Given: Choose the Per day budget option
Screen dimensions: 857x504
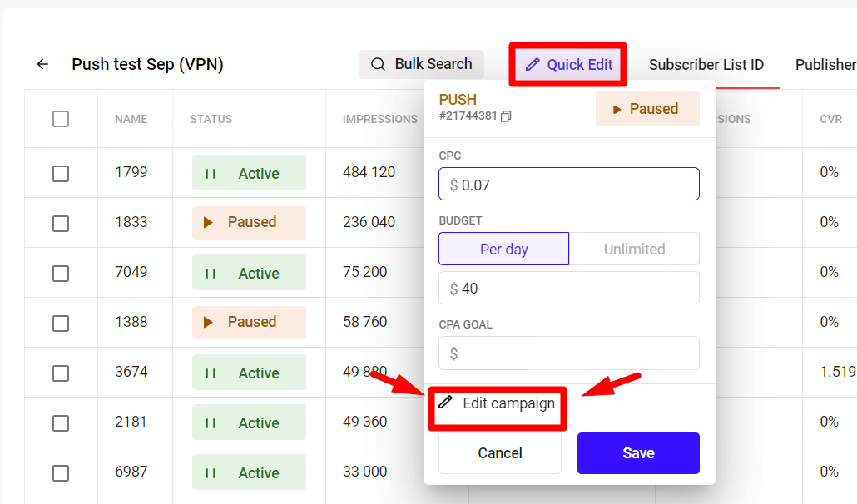Looking at the screenshot, I should point(503,249).
